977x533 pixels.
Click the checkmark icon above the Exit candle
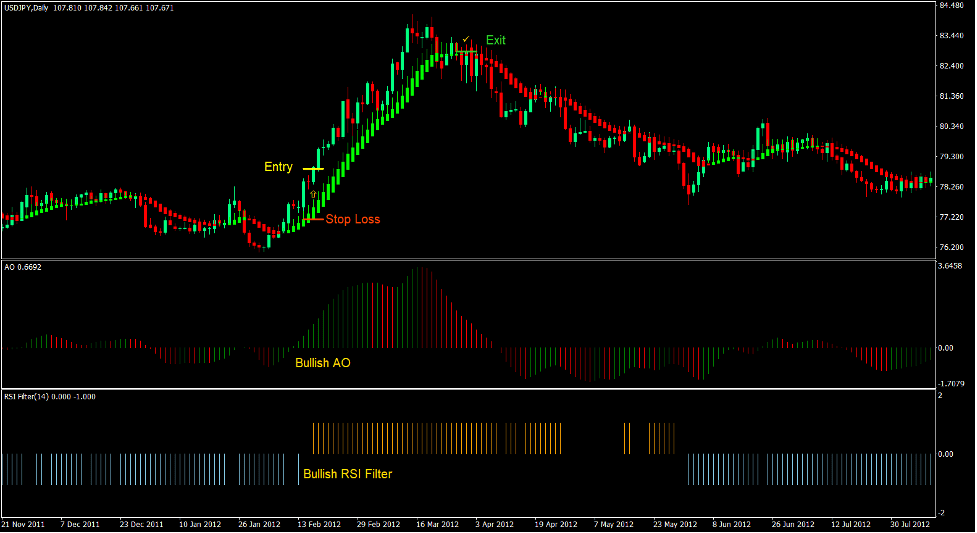click(466, 39)
